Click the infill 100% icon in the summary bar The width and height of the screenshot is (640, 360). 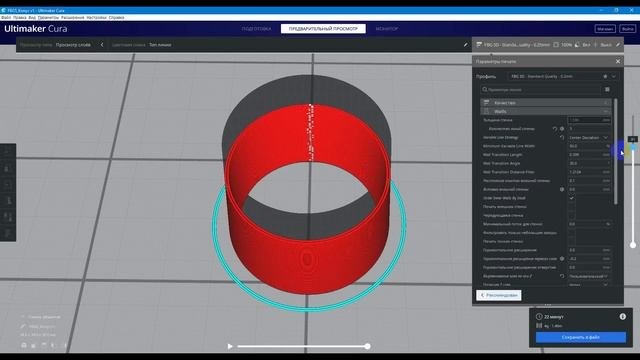pyautogui.click(x=556, y=45)
